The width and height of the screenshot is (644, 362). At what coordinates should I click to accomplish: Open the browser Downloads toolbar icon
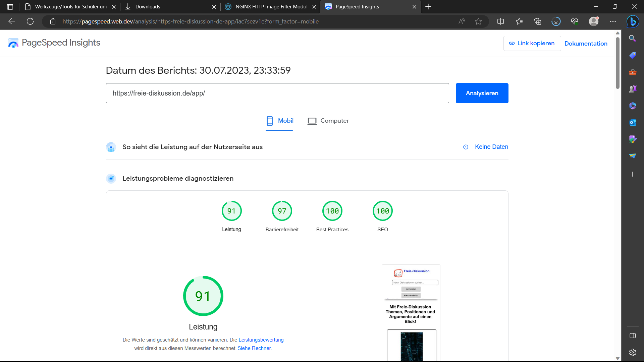[x=556, y=21]
